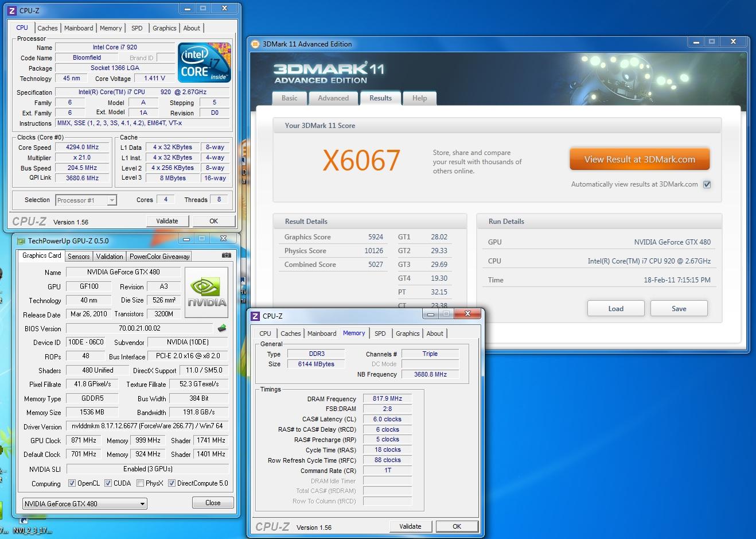756x539 pixels.
Task: Click the Graphics Score value 5924
Action: [376, 237]
